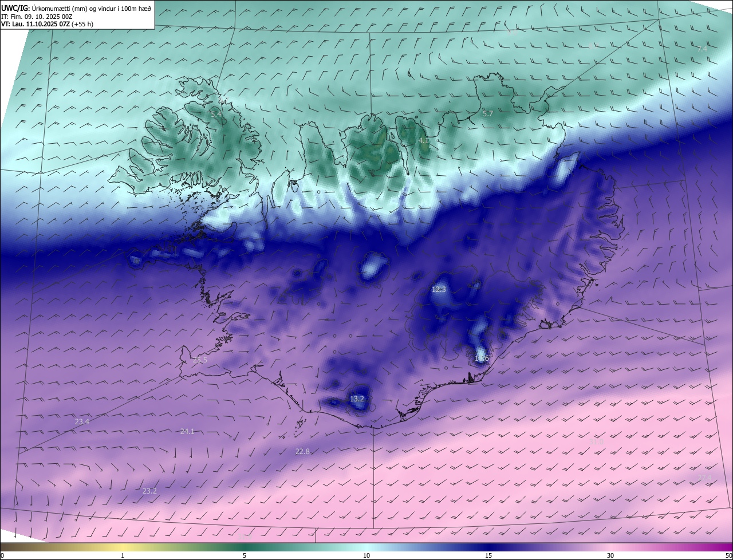Image resolution: width=733 pixels, height=560 pixels.
Task: Click the 24.1 value over the ocean
Action: [x=187, y=432]
